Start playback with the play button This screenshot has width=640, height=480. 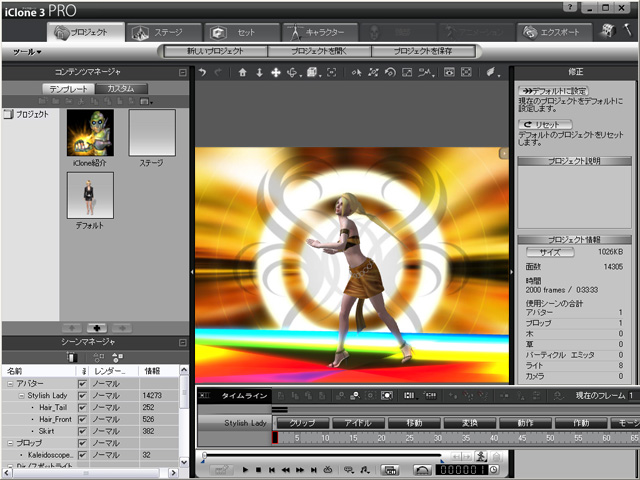point(245,470)
